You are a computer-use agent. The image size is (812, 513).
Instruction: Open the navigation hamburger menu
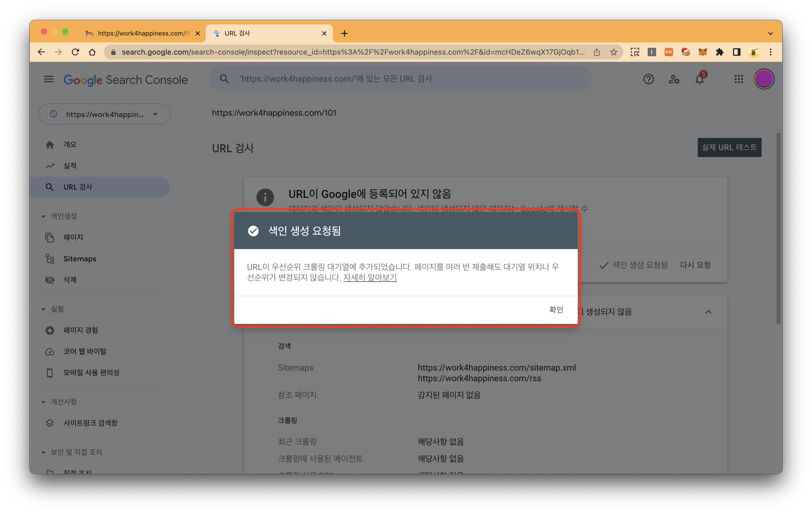click(48, 79)
